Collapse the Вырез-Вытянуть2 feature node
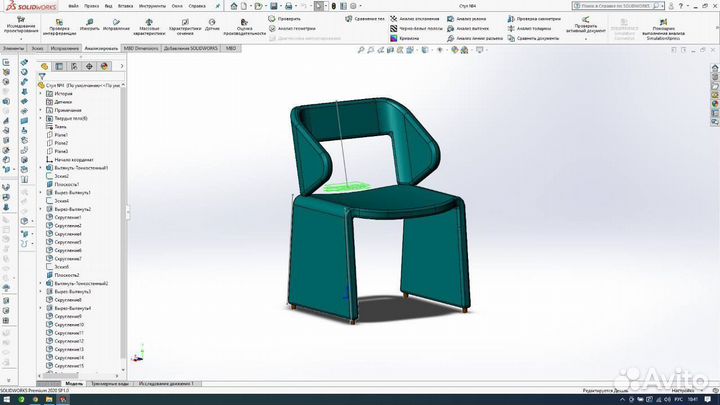This screenshot has height=405, width=720. [x=41, y=209]
